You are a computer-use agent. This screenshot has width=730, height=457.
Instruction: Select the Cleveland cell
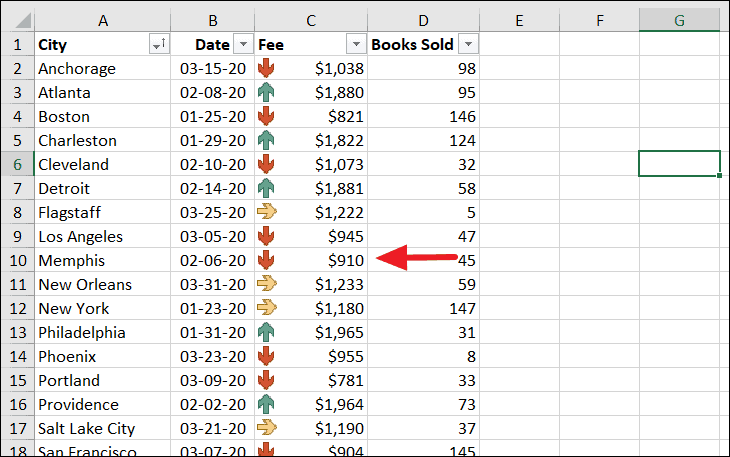(102, 164)
